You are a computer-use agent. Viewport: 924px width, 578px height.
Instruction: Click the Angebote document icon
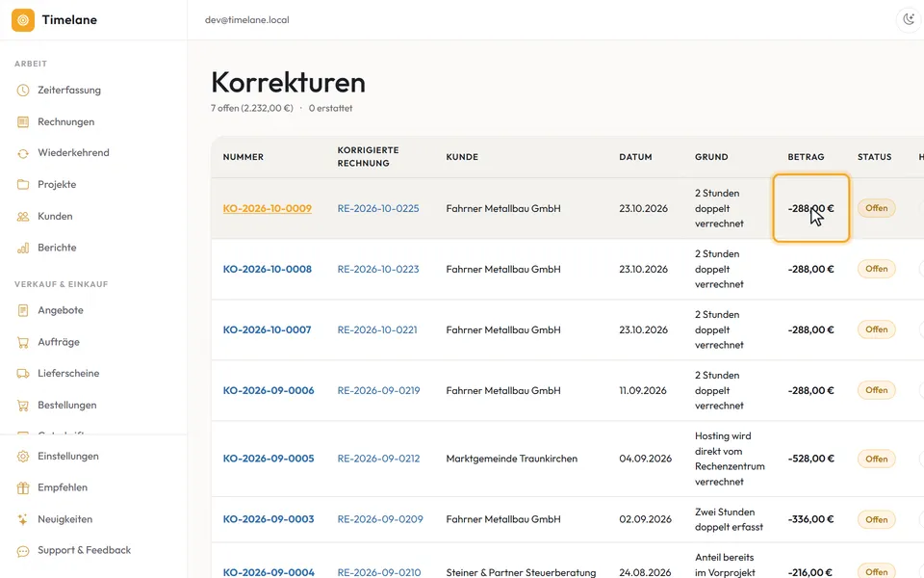click(x=23, y=310)
